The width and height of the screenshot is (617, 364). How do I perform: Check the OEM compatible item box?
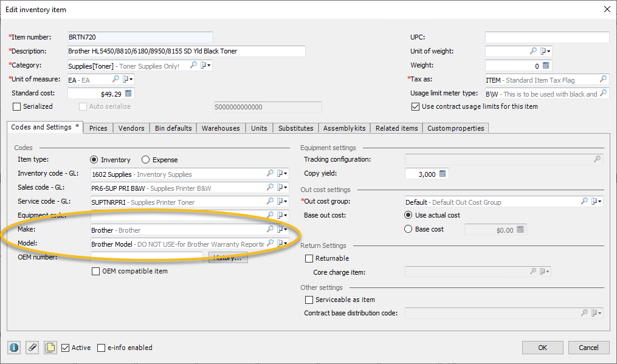tap(95, 271)
